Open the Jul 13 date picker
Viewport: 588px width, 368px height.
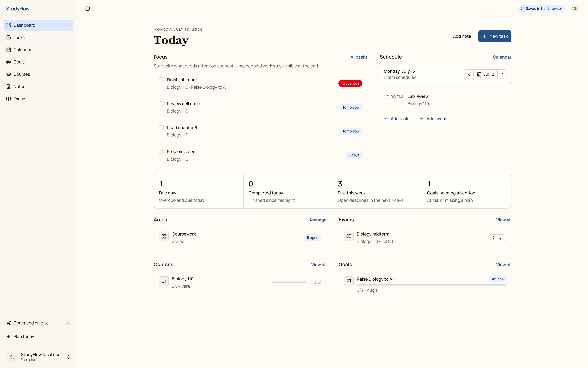(485, 74)
